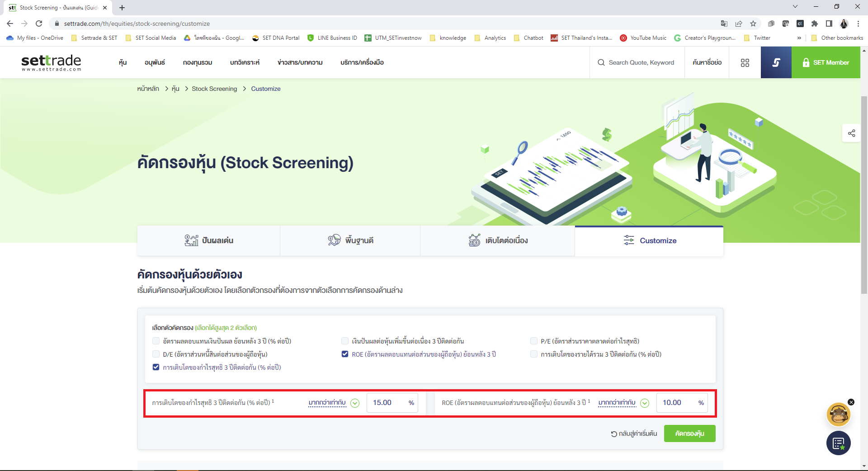Click the monkey mascot assistant icon
868x471 pixels.
pyautogui.click(x=838, y=414)
